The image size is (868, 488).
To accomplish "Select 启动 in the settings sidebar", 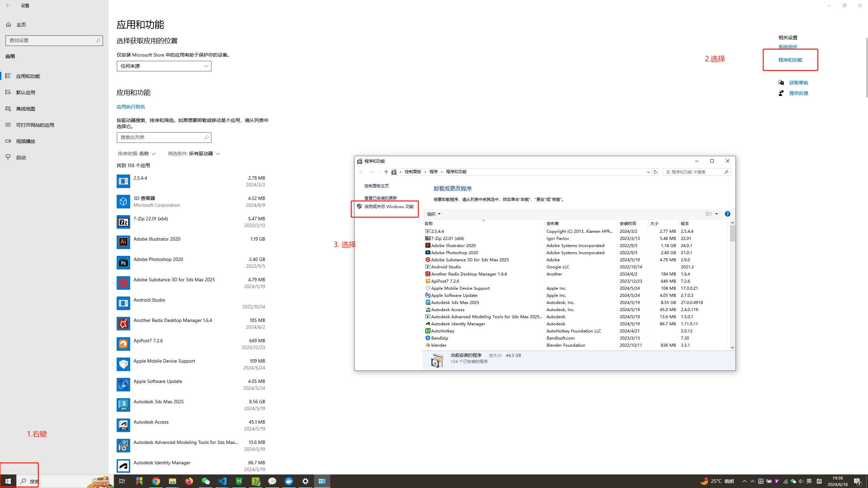I will click(21, 158).
